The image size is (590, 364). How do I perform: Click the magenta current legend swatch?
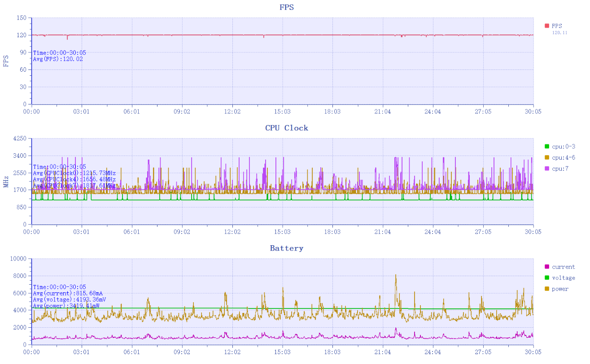coord(546,267)
